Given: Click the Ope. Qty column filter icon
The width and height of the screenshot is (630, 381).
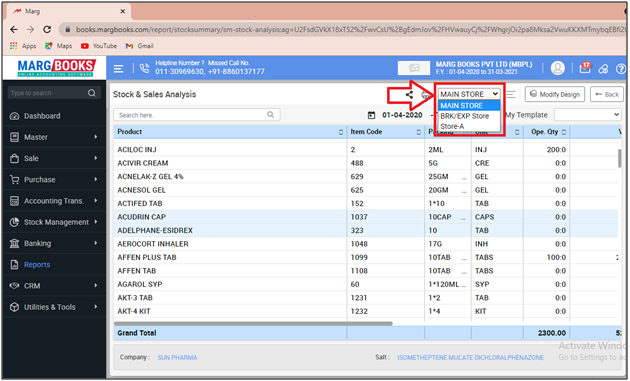Looking at the screenshot, I should pyautogui.click(x=564, y=132).
